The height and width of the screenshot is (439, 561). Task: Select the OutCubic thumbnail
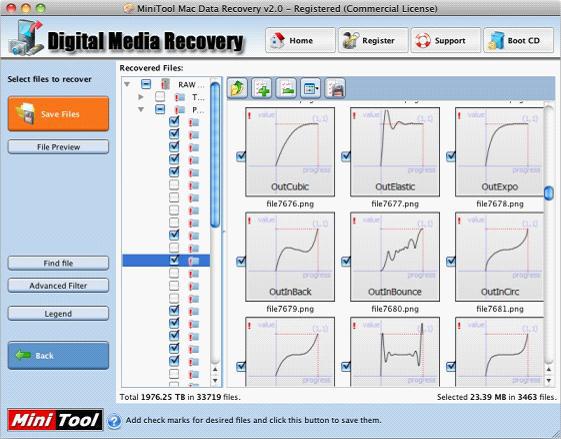tap(290, 152)
